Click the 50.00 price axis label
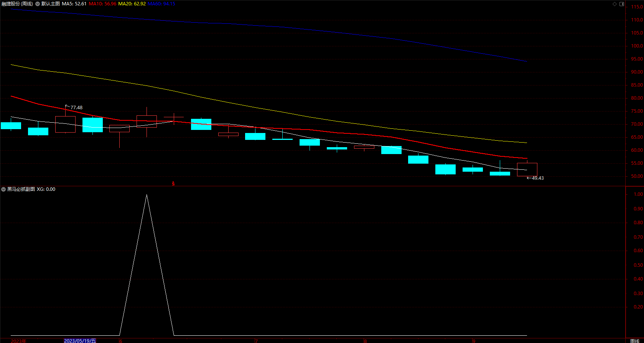The height and width of the screenshot is (343, 644). (x=637, y=176)
